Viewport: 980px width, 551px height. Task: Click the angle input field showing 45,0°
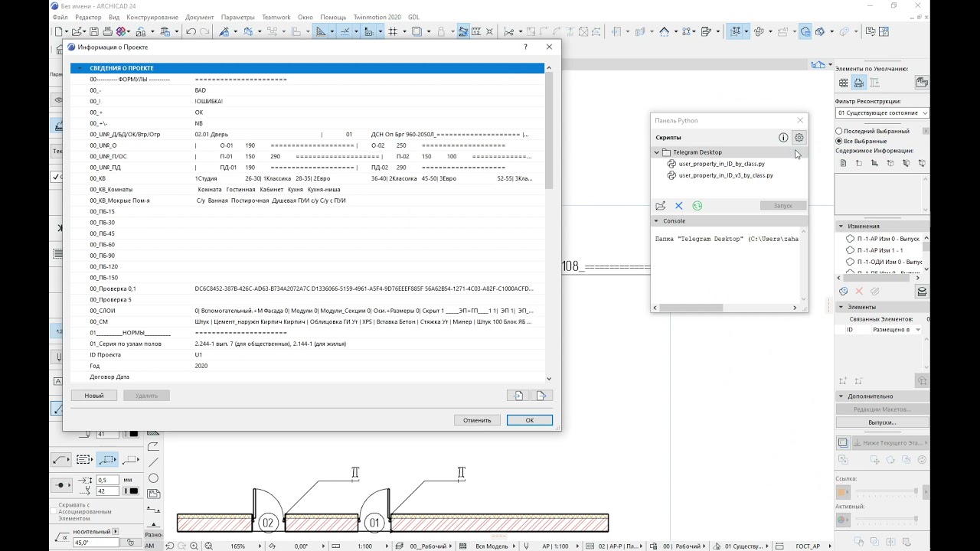(95, 543)
